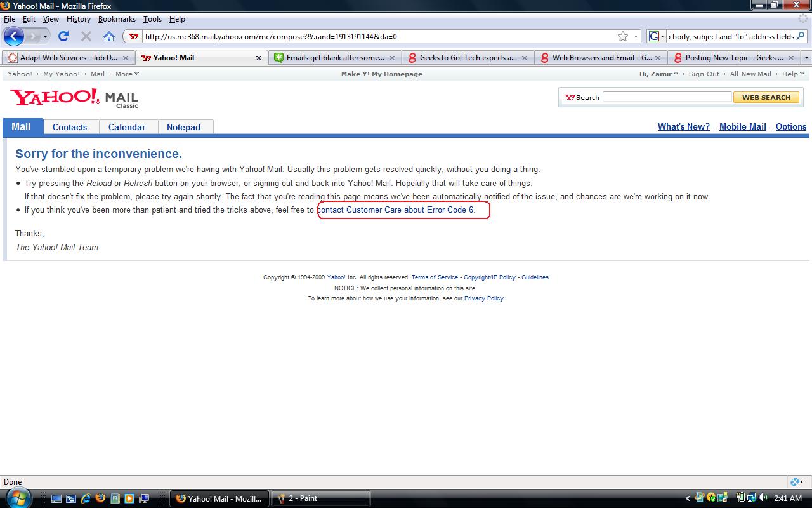The width and height of the screenshot is (812, 508).
Task: Launch Windows Media Player from Quick Launch
Action: click(x=129, y=498)
